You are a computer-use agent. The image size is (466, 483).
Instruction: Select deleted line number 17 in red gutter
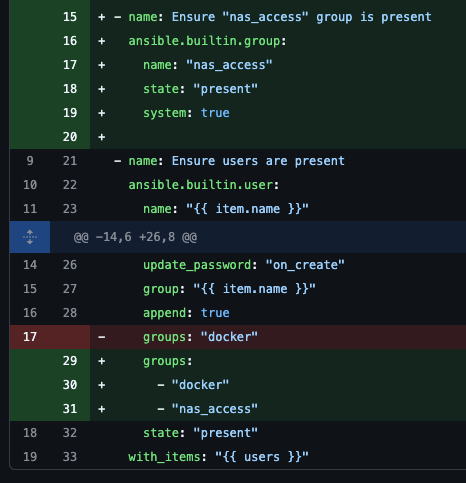coord(30,337)
